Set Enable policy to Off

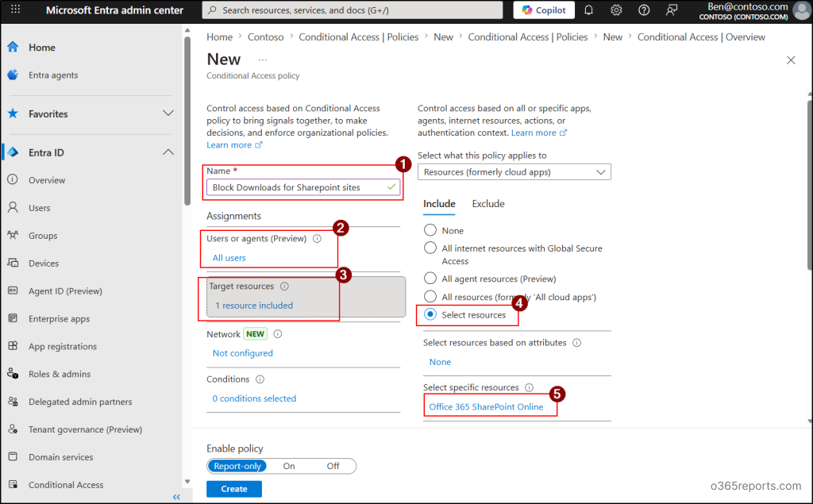click(333, 466)
